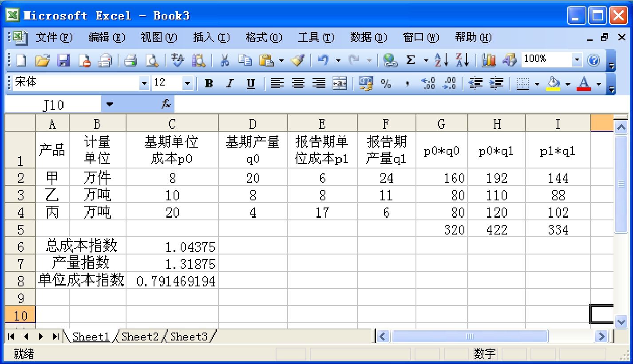Open Print Preview icon
Image resolution: width=633 pixels, height=364 pixels.
(152, 60)
